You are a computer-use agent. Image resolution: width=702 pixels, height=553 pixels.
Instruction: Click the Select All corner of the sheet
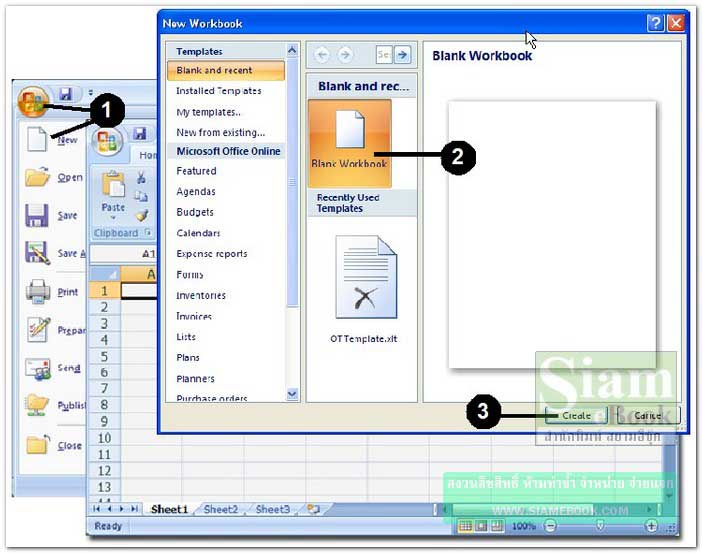pos(105,274)
